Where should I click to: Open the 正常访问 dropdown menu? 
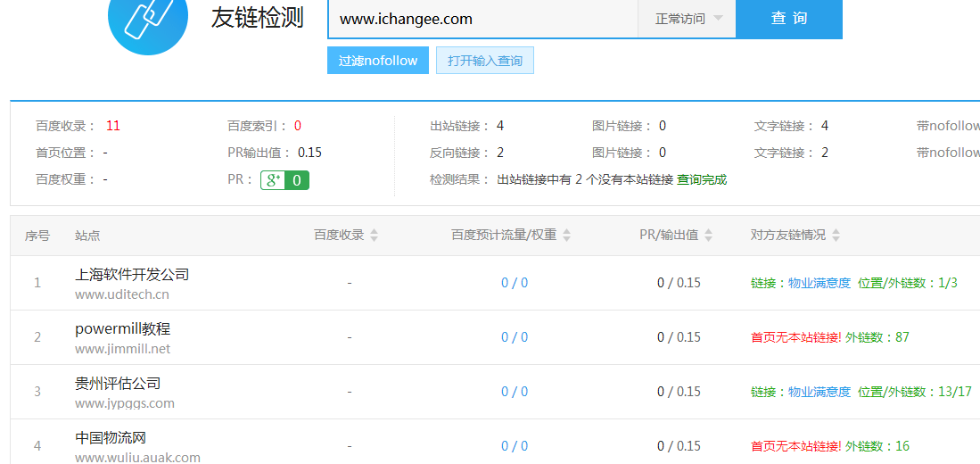(x=687, y=19)
